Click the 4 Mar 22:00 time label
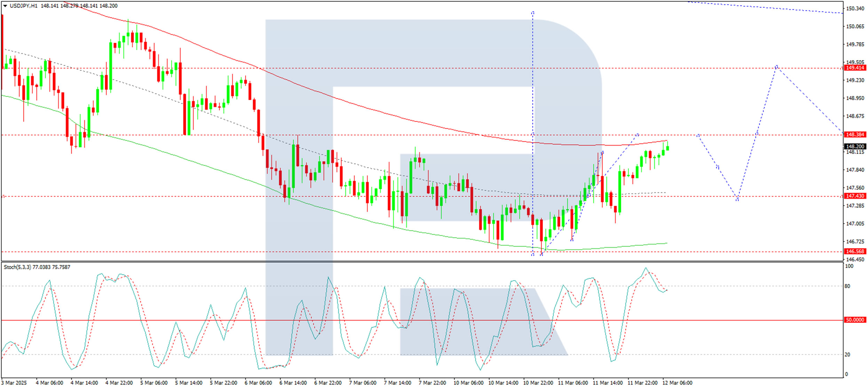This screenshot has height=389, width=868. point(119,383)
